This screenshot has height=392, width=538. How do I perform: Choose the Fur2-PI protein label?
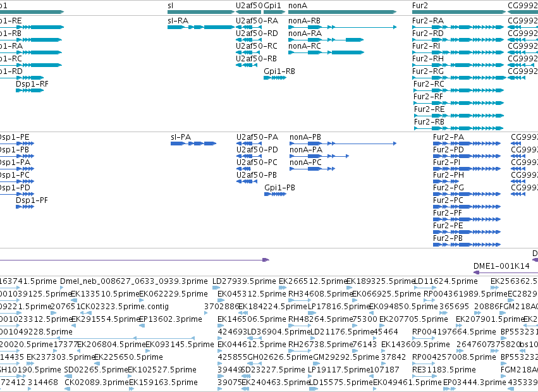pyautogui.click(x=447, y=162)
